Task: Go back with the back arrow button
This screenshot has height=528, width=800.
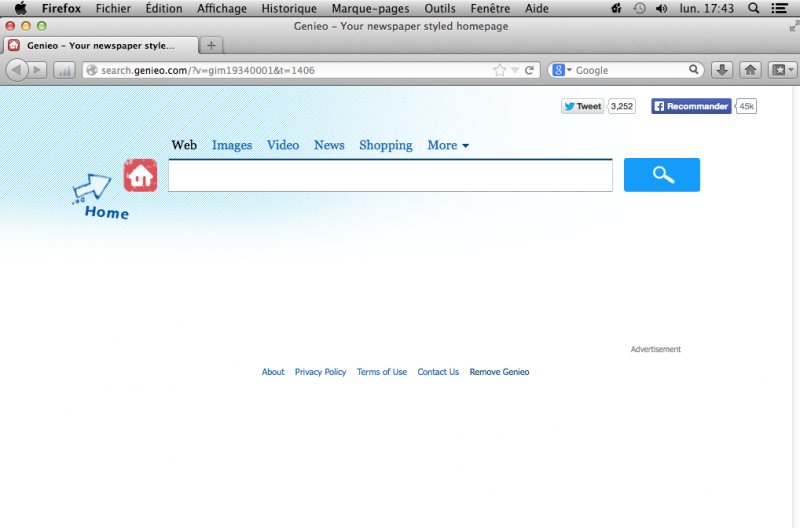Action: coord(16,70)
